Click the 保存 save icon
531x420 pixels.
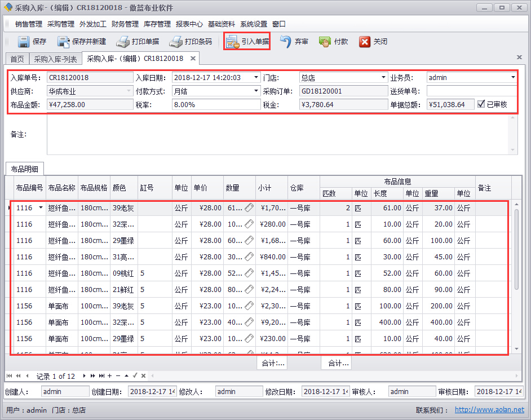(x=23, y=42)
